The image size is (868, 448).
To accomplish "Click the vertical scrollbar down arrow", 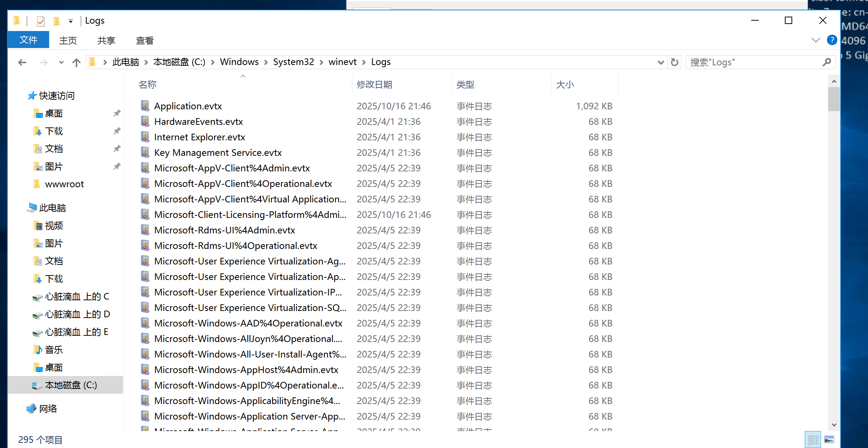I will pyautogui.click(x=834, y=425).
